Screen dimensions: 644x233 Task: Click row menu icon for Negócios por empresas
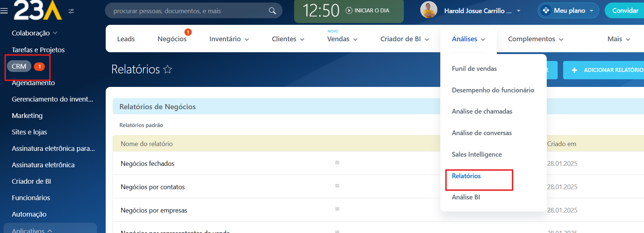click(337, 209)
